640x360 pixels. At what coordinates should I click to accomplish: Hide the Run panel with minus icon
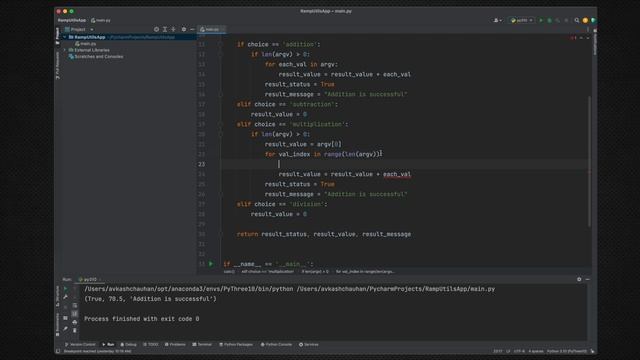587,279
